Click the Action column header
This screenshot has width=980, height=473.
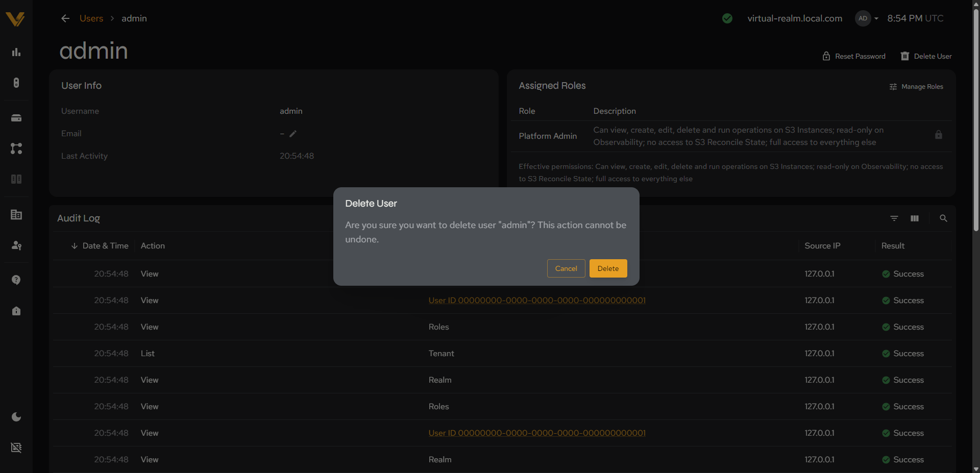153,246
